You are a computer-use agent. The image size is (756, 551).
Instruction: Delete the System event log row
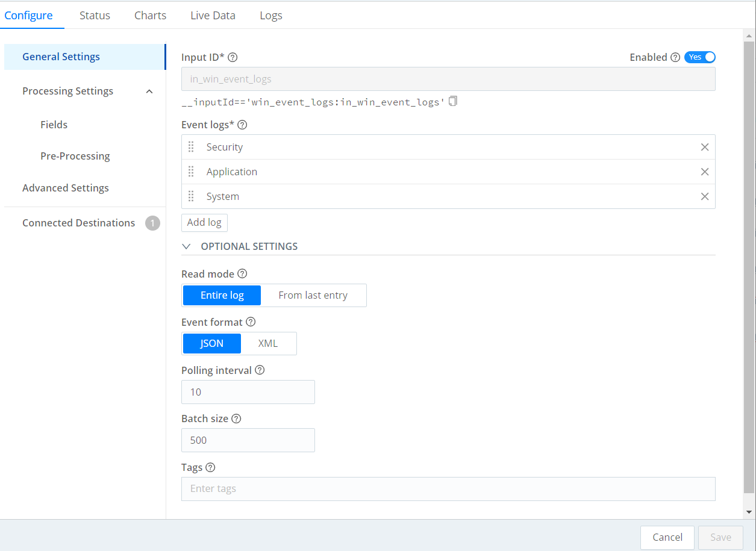(704, 196)
